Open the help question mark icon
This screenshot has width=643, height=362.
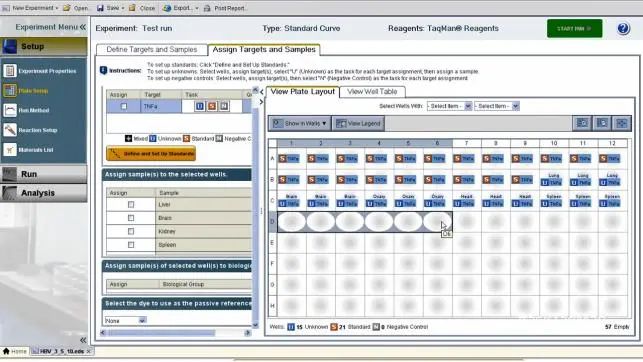tap(623, 29)
